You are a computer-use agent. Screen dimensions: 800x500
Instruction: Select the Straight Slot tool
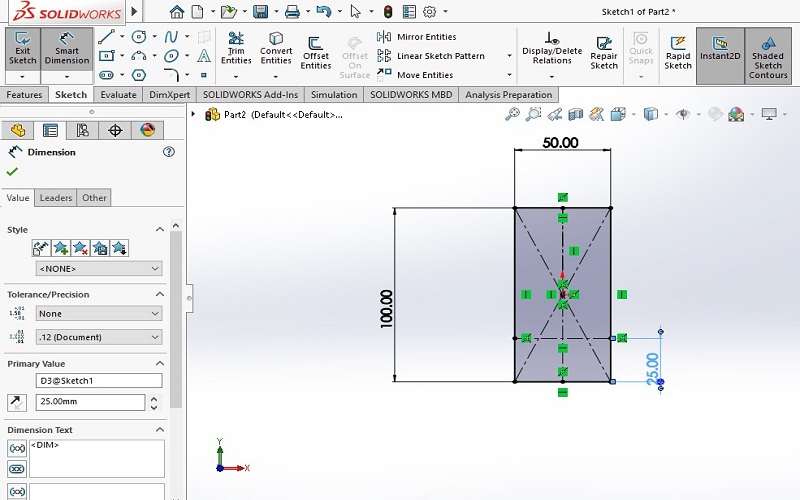pos(106,75)
